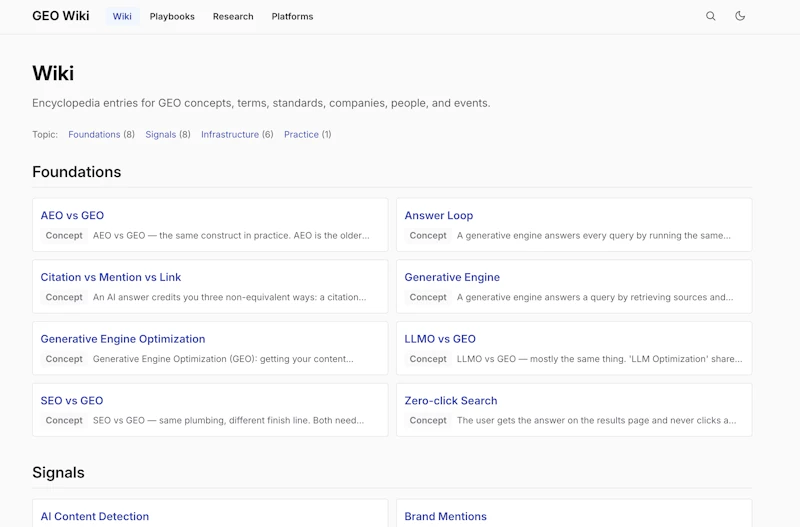Jump to Practice topic filter

click(302, 134)
